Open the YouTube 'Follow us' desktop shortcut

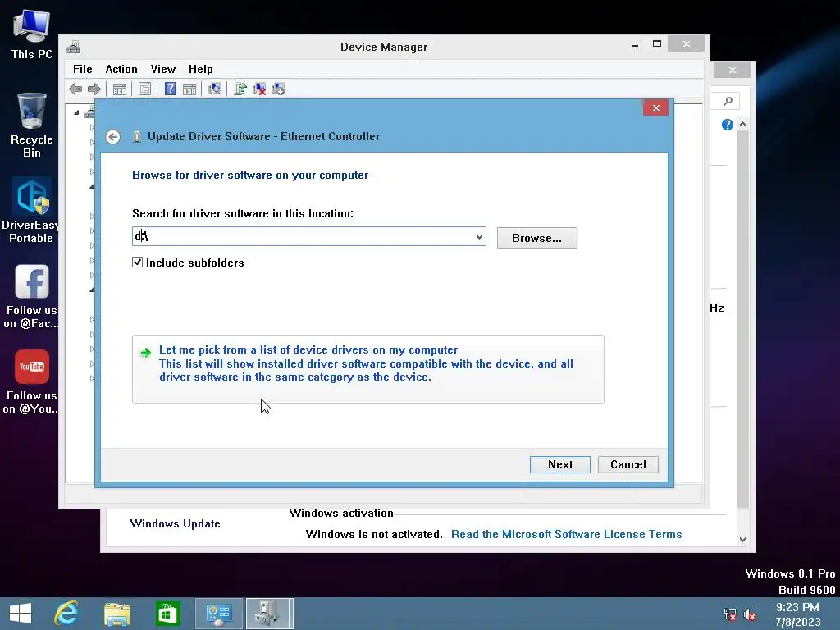(32, 382)
